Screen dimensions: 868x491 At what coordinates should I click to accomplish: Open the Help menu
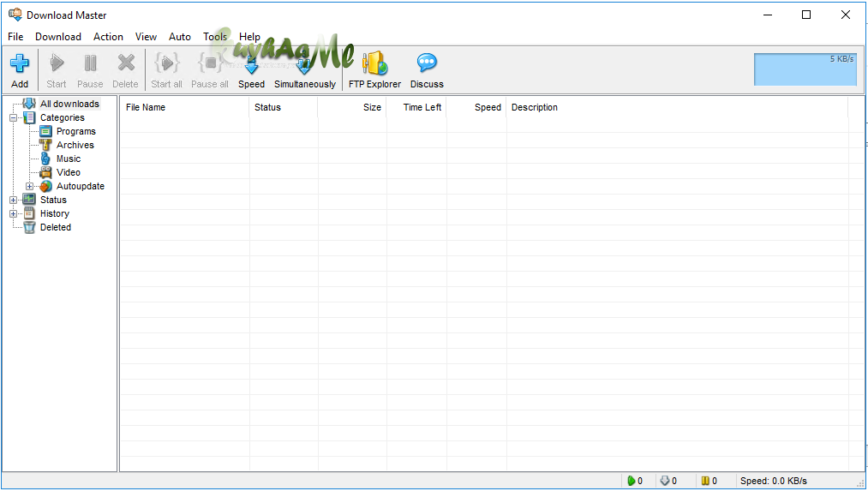click(x=249, y=37)
